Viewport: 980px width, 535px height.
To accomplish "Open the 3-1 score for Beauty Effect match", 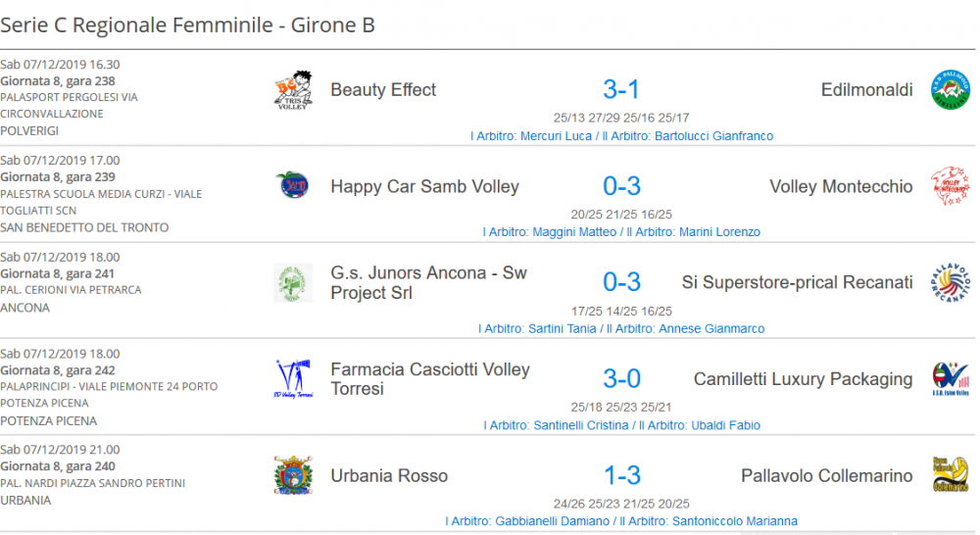I will [x=621, y=89].
